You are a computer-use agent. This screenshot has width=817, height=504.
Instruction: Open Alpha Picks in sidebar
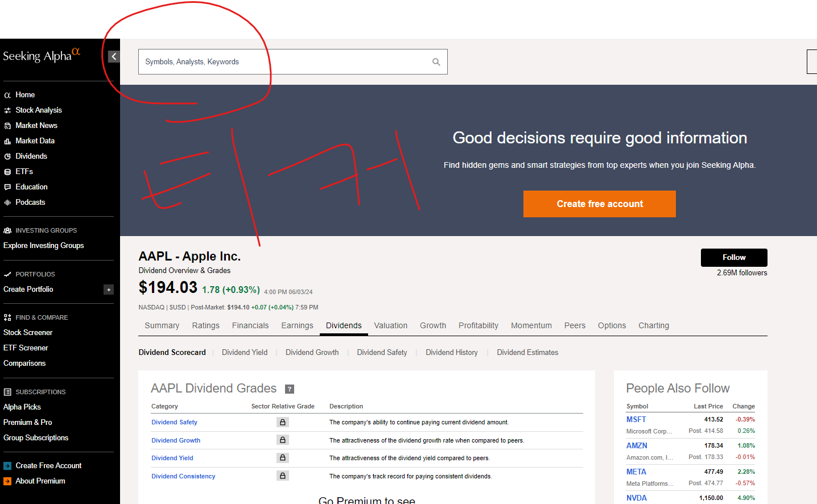coord(22,407)
